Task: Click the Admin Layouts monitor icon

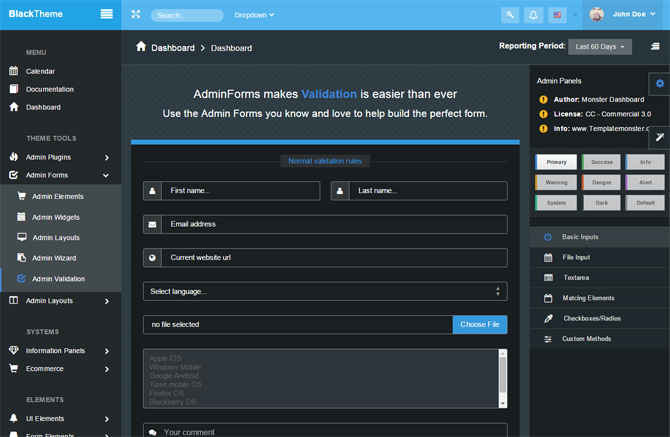Action: coord(21,237)
